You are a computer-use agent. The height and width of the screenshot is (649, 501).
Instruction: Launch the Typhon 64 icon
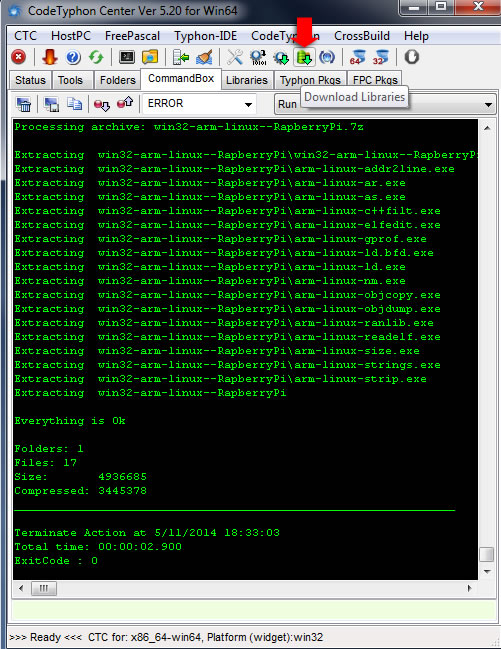point(358,57)
